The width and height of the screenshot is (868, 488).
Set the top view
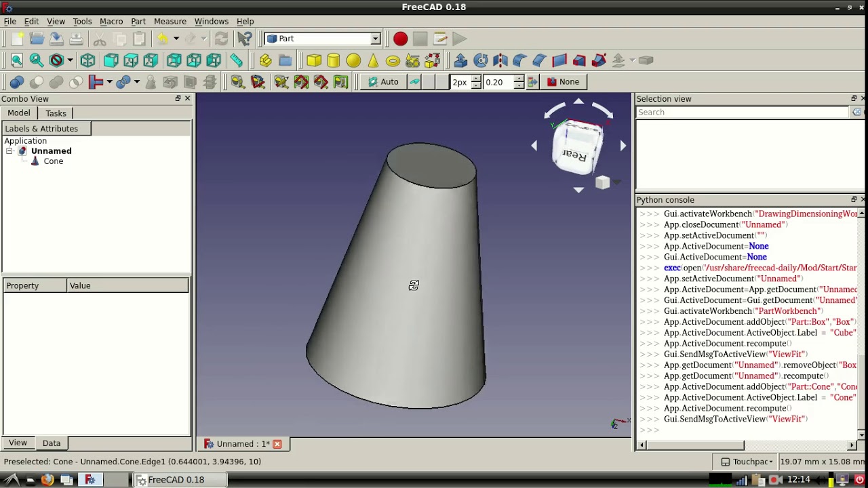(x=131, y=60)
